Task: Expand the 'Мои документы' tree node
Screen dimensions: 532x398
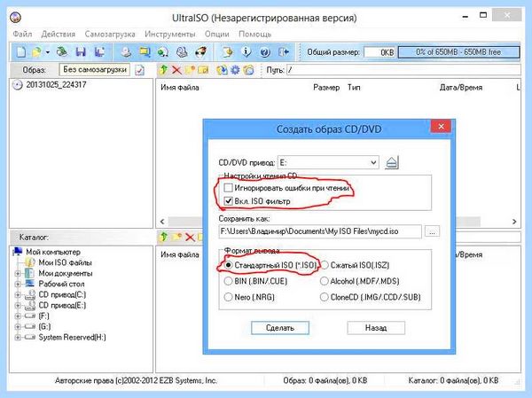Action: (x=18, y=274)
